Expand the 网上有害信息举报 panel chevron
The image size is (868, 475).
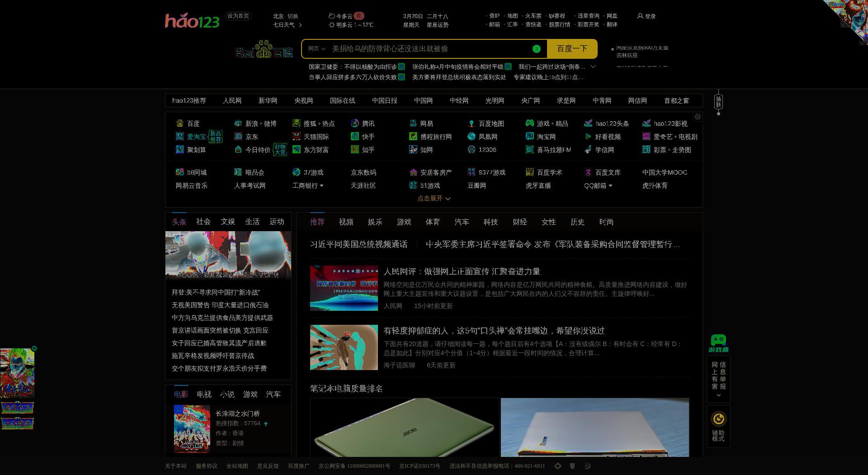click(x=718, y=395)
